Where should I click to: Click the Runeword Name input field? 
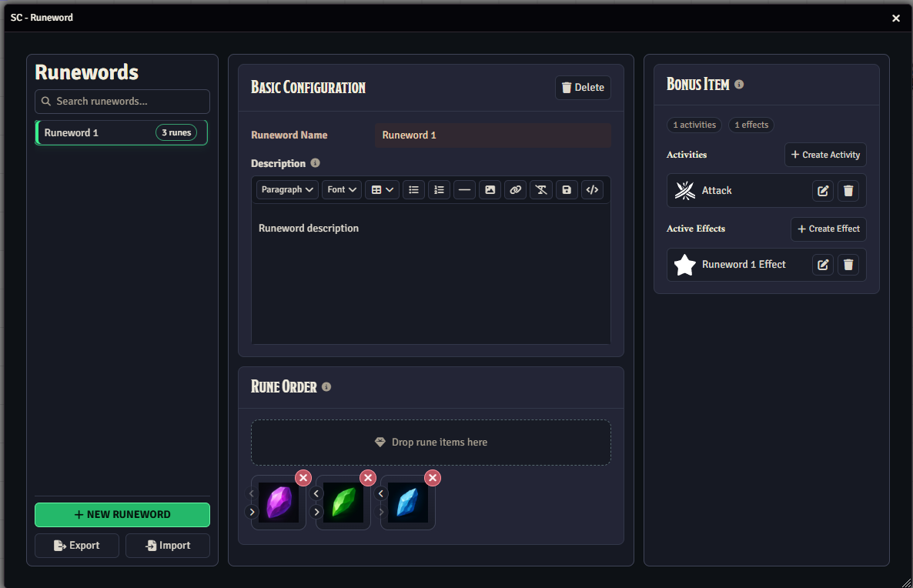pyautogui.click(x=493, y=135)
